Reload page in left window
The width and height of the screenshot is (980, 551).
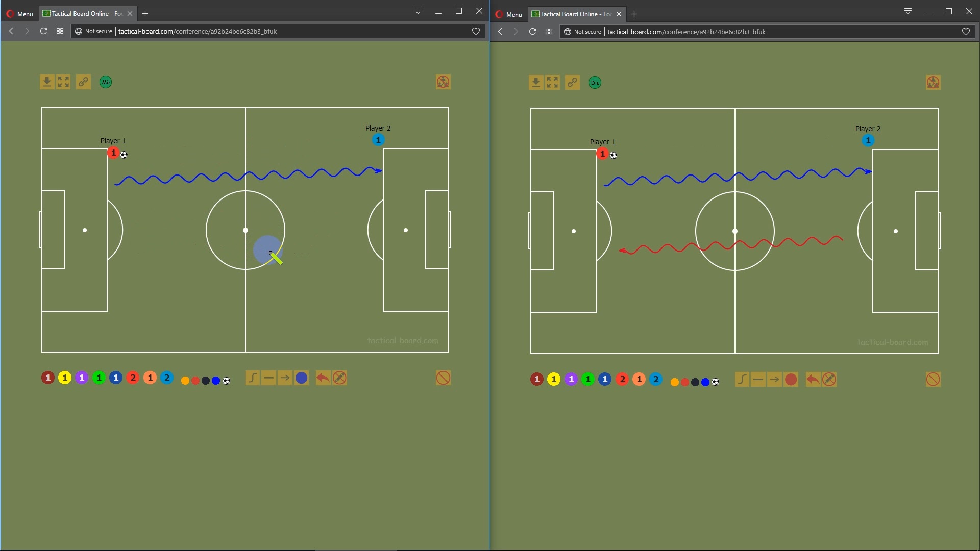(43, 31)
